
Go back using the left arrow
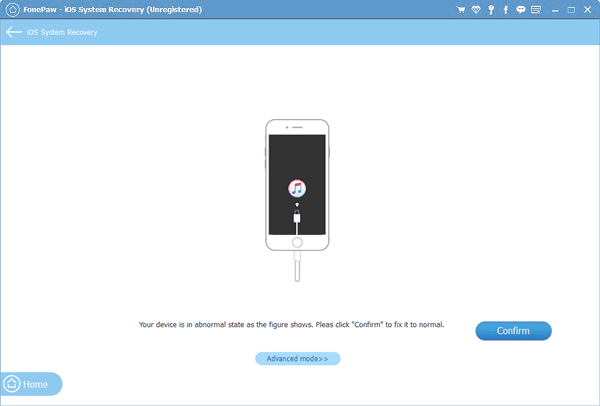coord(14,32)
